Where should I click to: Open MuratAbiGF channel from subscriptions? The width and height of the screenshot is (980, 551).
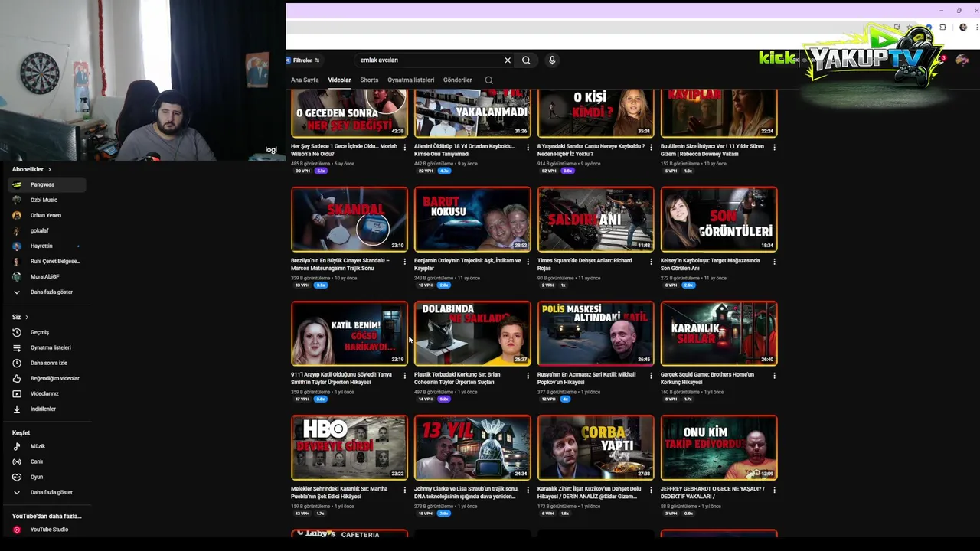[x=47, y=276]
